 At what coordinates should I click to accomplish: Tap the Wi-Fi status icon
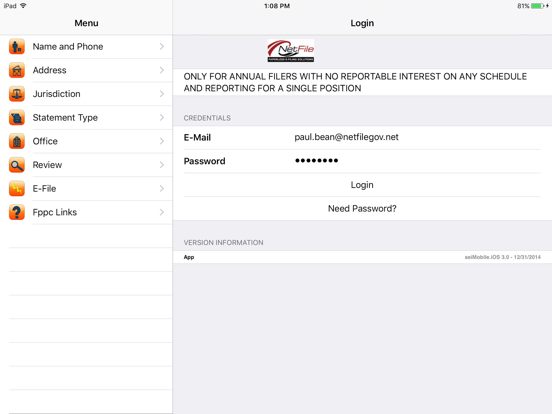coord(23,6)
